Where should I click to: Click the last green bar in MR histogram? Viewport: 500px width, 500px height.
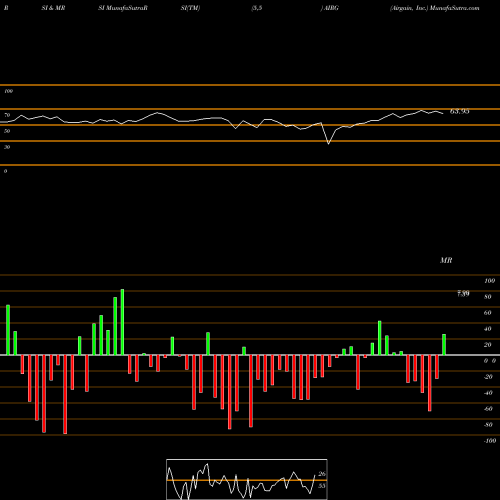(x=444, y=345)
